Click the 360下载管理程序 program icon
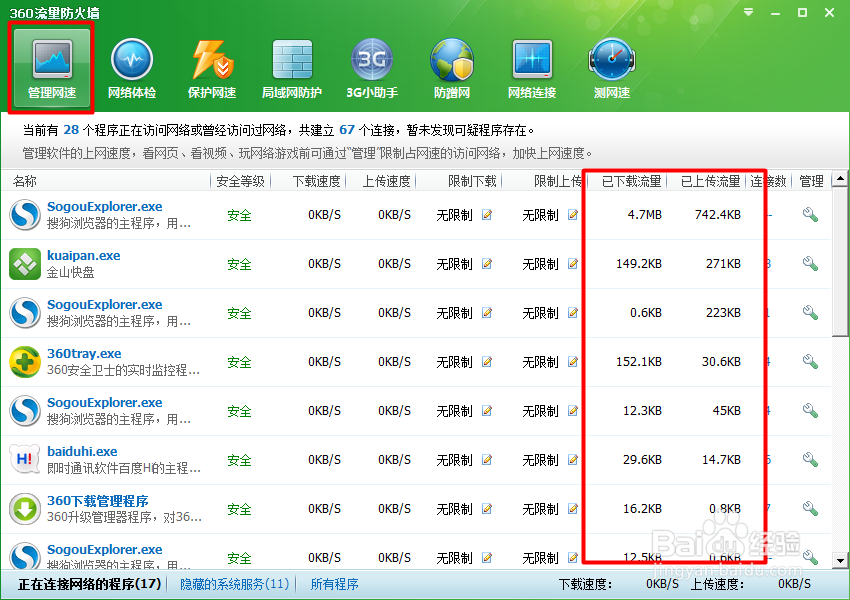 [x=25, y=509]
